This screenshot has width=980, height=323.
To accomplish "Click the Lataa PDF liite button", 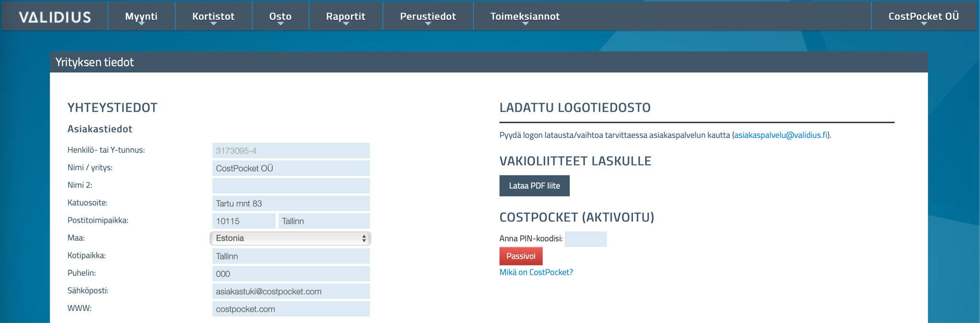I will [x=535, y=185].
